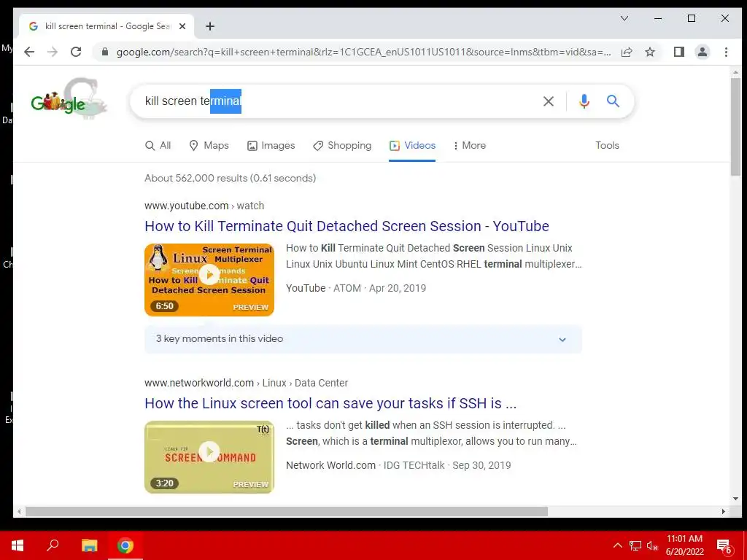Open File Explorer from the taskbar
This screenshot has width=747, height=560.
click(89, 545)
